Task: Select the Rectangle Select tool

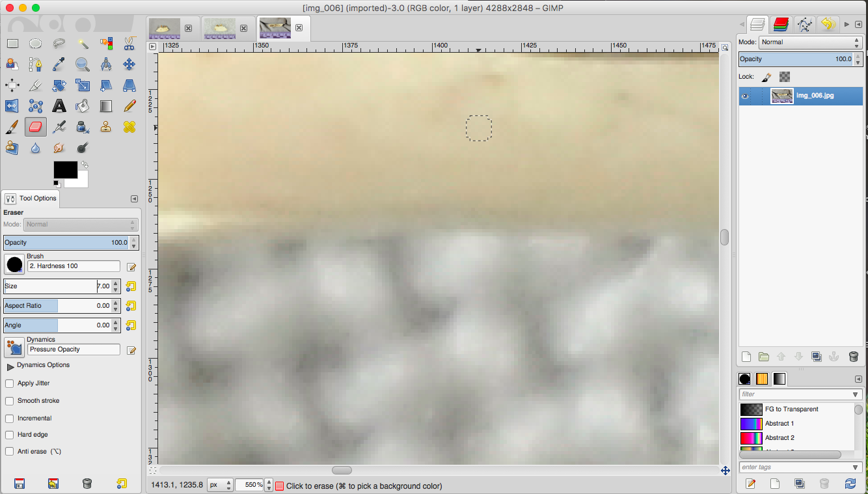Action: [x=12, y=44]
